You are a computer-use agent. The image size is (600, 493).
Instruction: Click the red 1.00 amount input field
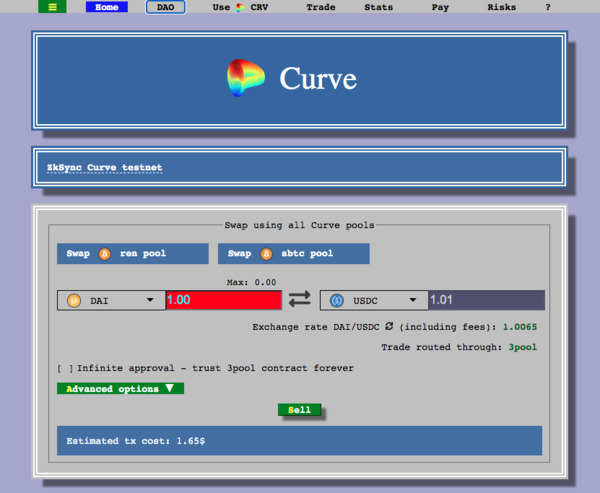[224, 300]
